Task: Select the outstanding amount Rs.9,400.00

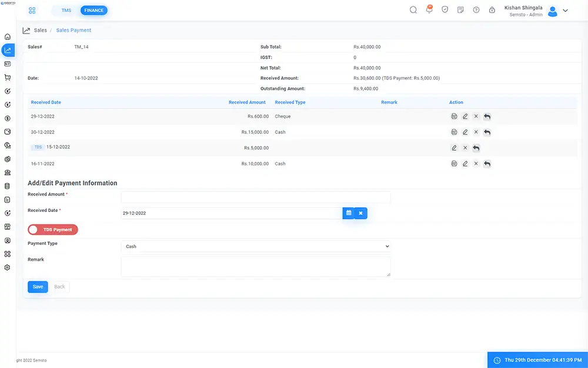Action: coord(366,89)
